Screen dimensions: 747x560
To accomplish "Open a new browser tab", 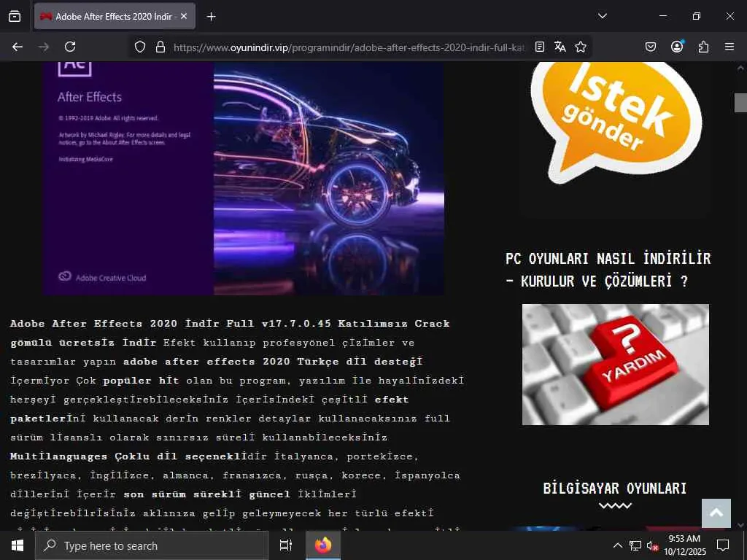I will (211, 17).
